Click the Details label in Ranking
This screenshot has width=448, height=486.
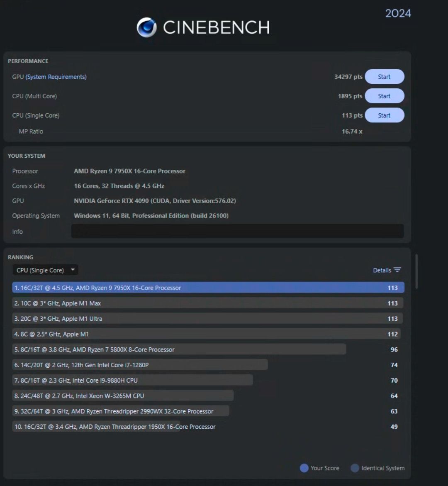382,270
